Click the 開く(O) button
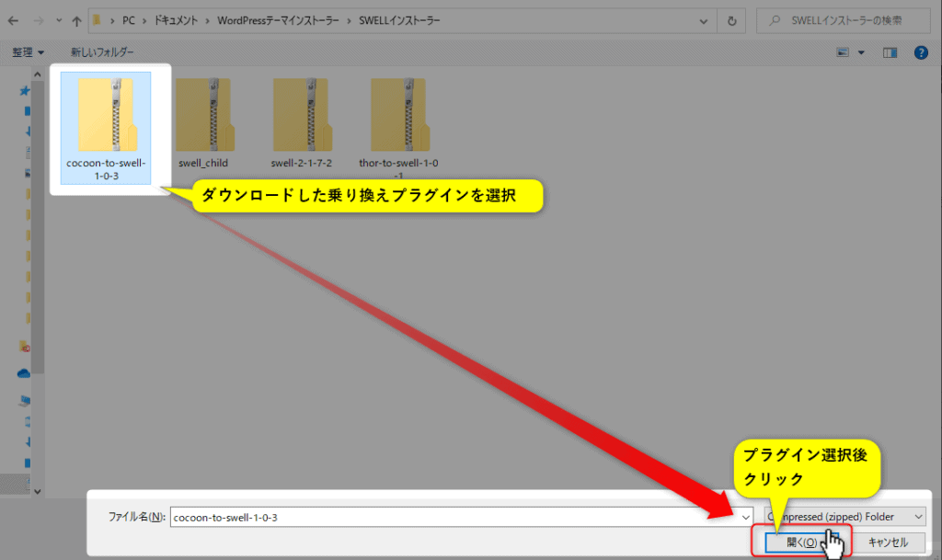This screenshot has width=942, height=560. [x=802, y=542]
